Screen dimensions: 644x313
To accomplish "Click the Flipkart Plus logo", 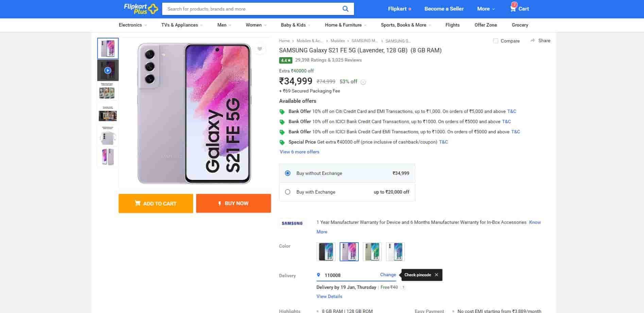I will [141, 9].
